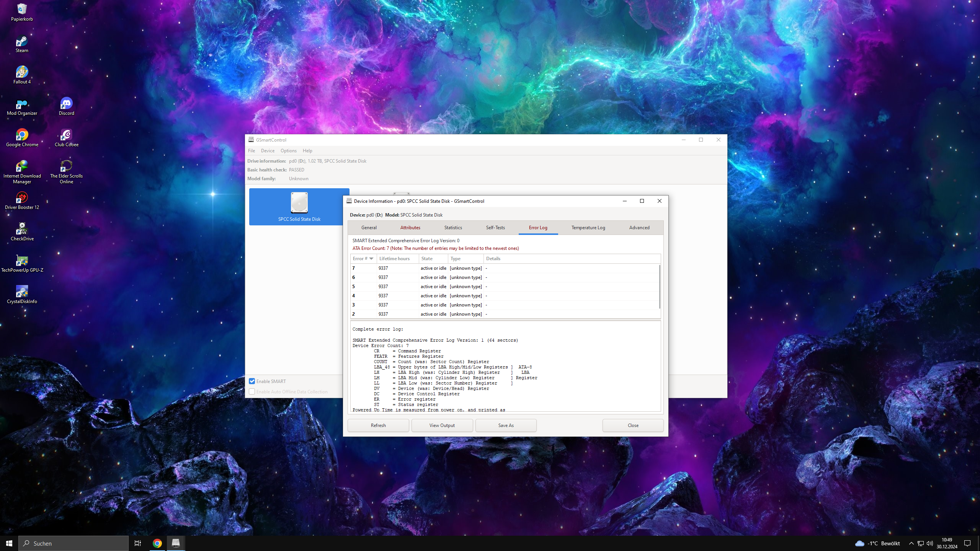This screenshot has height=551, width=980.
Task: Toggle Enable Auto Offline Data Collection checkbox
Action: (252, 391)
